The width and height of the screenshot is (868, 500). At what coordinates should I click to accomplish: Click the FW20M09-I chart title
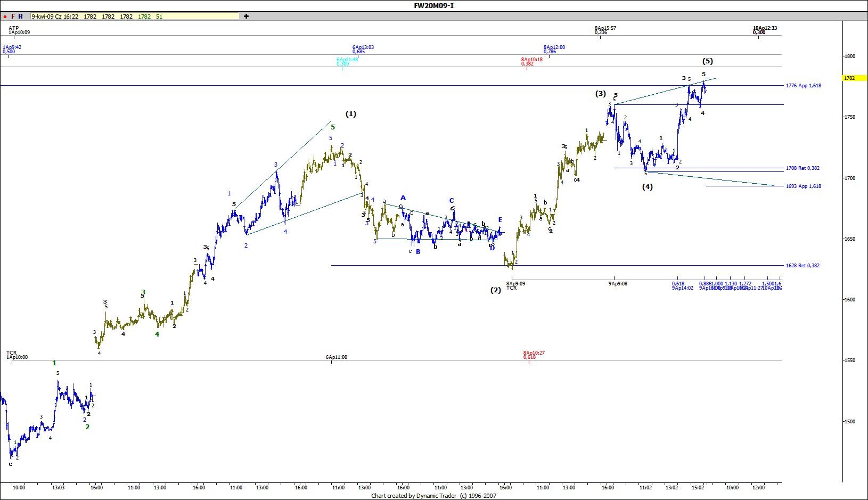coord(433,5)
